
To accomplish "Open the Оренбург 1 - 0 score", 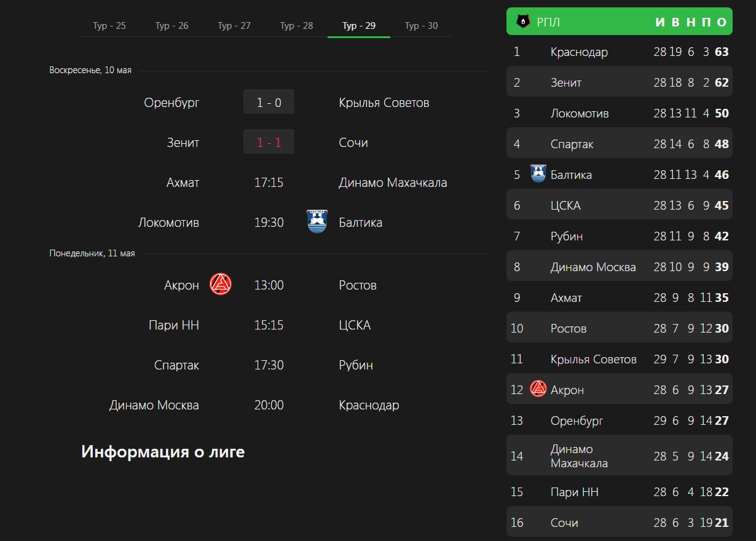I will pos(269,102).
